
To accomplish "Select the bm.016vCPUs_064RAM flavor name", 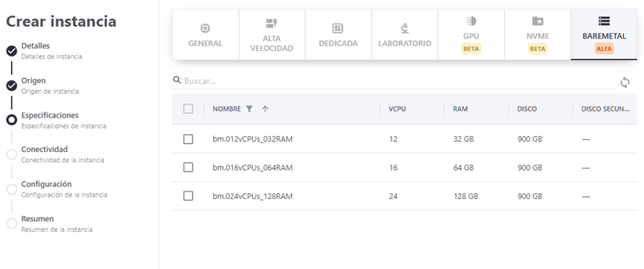I will (x=252, y=168).
